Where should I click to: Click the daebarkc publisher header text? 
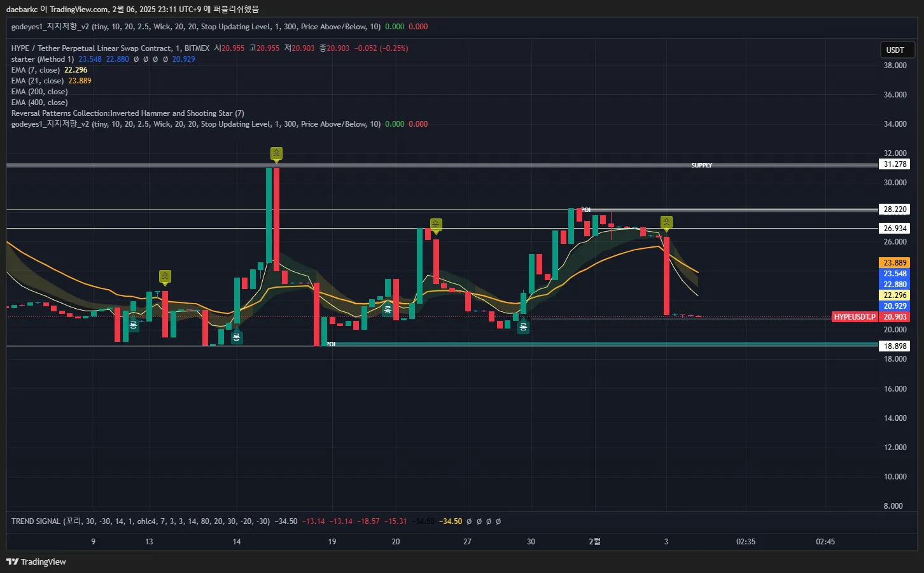132,10
